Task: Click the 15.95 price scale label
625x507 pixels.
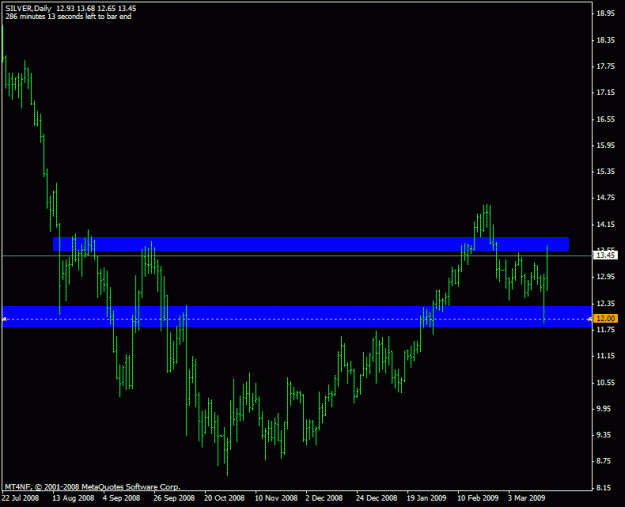Action: [605, 145]
